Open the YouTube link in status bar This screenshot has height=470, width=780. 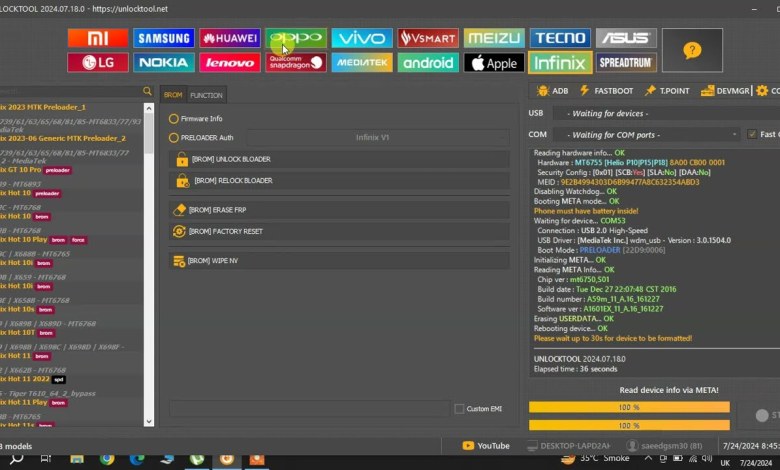pos(486,446)
